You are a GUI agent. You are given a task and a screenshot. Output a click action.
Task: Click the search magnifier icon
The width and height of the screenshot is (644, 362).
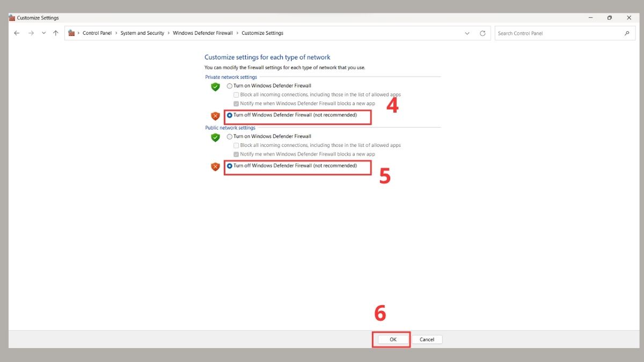pyautogui.click(x=627, y=33)
